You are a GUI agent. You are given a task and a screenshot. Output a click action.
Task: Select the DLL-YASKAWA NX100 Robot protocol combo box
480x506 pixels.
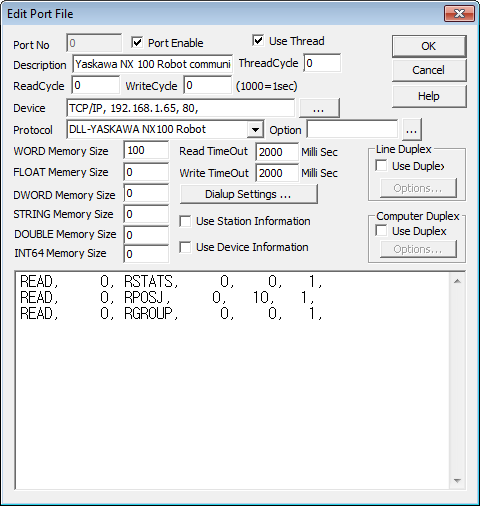pos(165,129)
